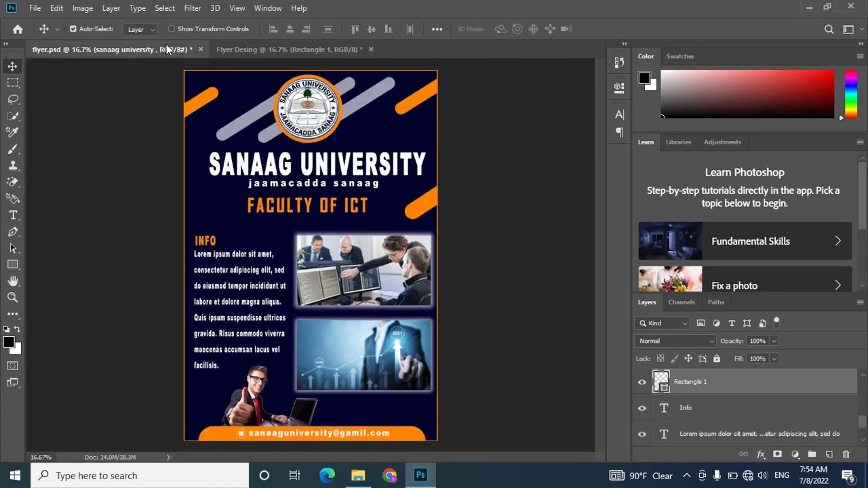Hide the Info text layer
This screenshot has width=868, height=488.
(x=642, y=408)
